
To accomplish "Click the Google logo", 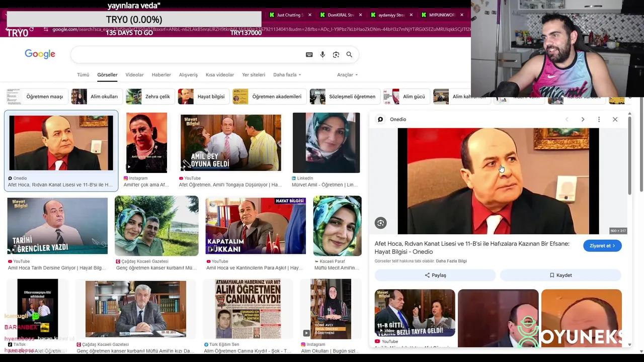I will click(40, 54).
